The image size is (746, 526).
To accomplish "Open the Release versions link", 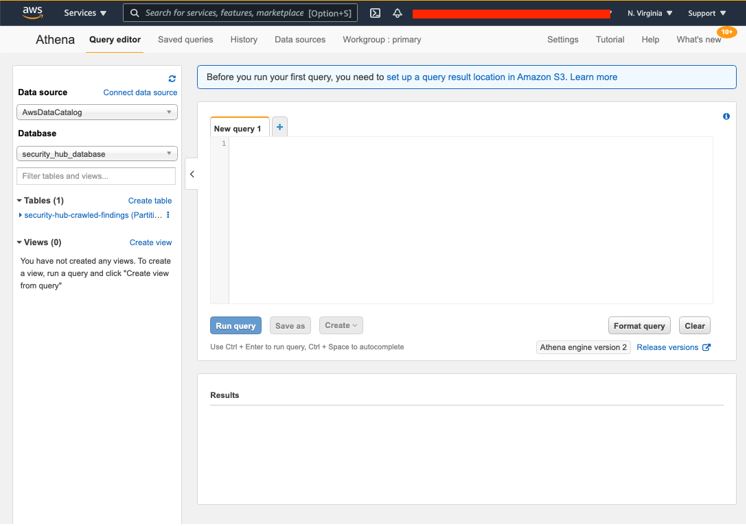I will (673, 347).
